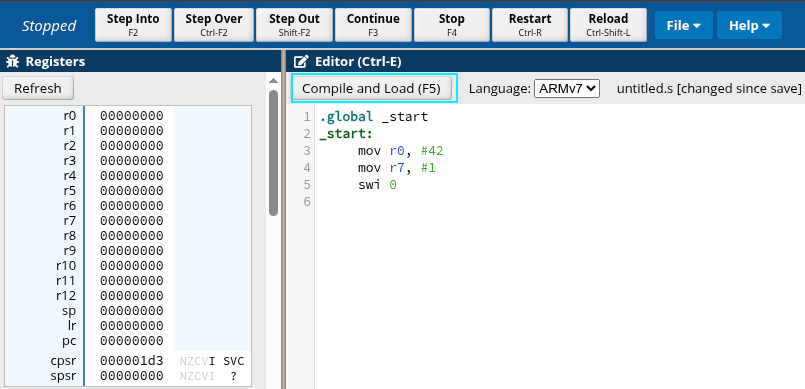Select the r3 register value
The width and height of the screenshot is (805, 389).
click(x=131, y=161)
